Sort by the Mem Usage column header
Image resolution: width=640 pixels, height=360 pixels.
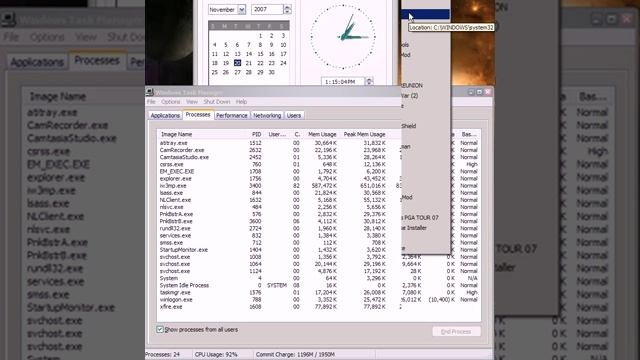(x=322, y=134)
